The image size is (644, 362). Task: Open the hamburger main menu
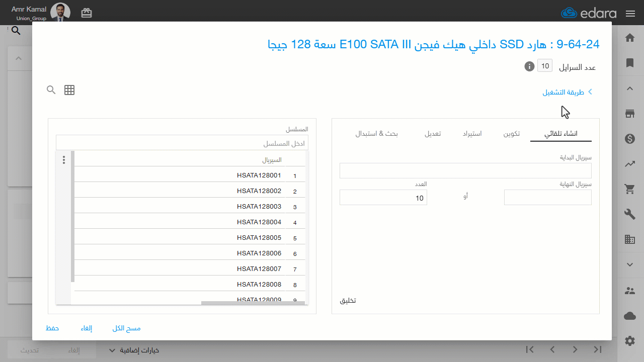[630, 14]
